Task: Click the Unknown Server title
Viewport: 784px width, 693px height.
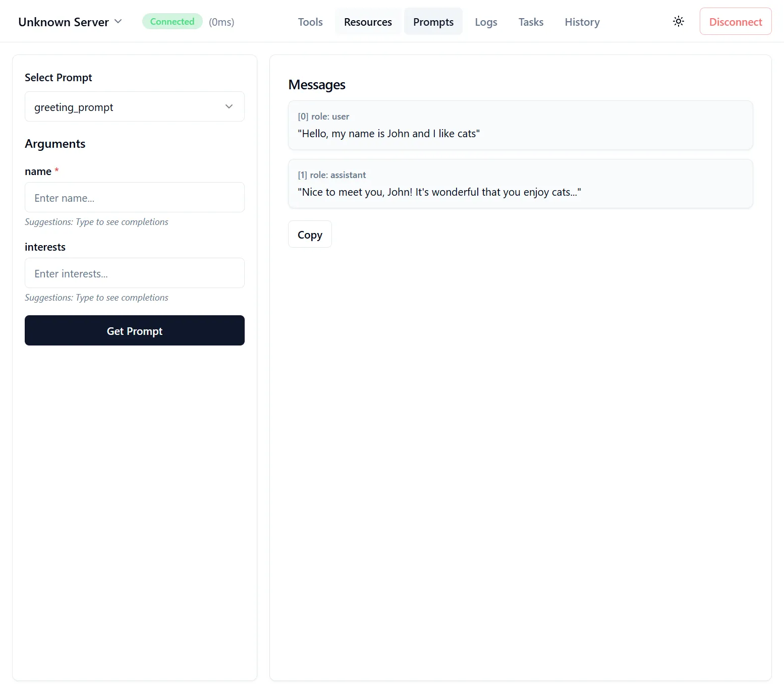Action: tap(64, 22)
